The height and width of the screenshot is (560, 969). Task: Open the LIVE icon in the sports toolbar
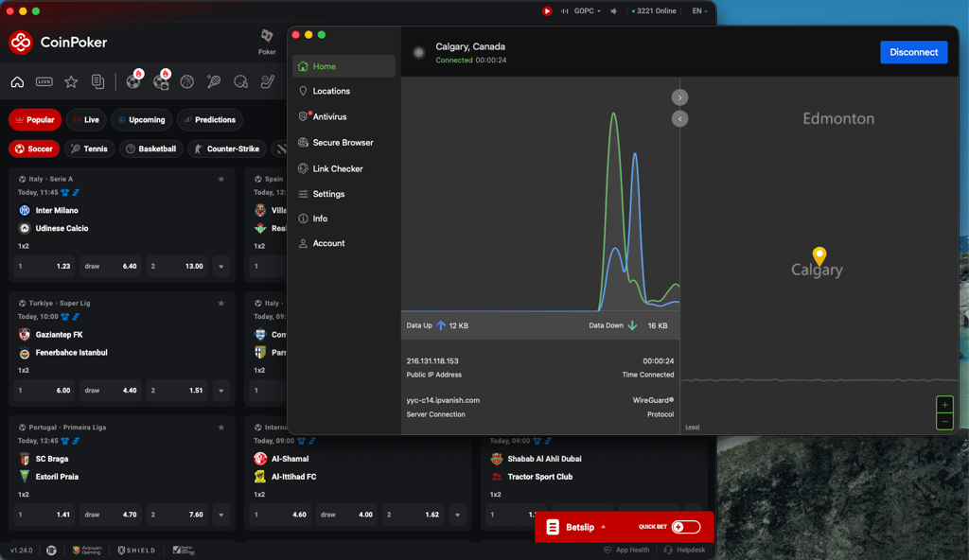click(x=44, y=81)
